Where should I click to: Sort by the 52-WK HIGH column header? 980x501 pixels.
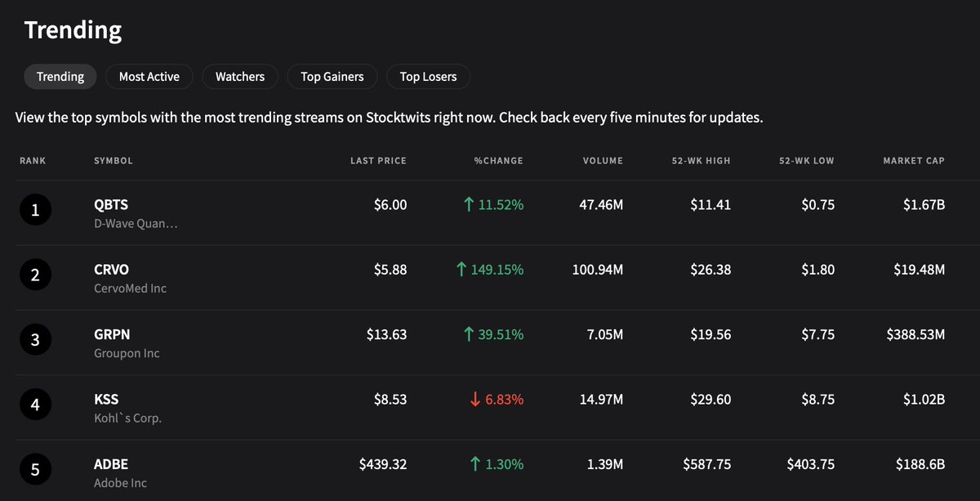(x=701, y=161)
